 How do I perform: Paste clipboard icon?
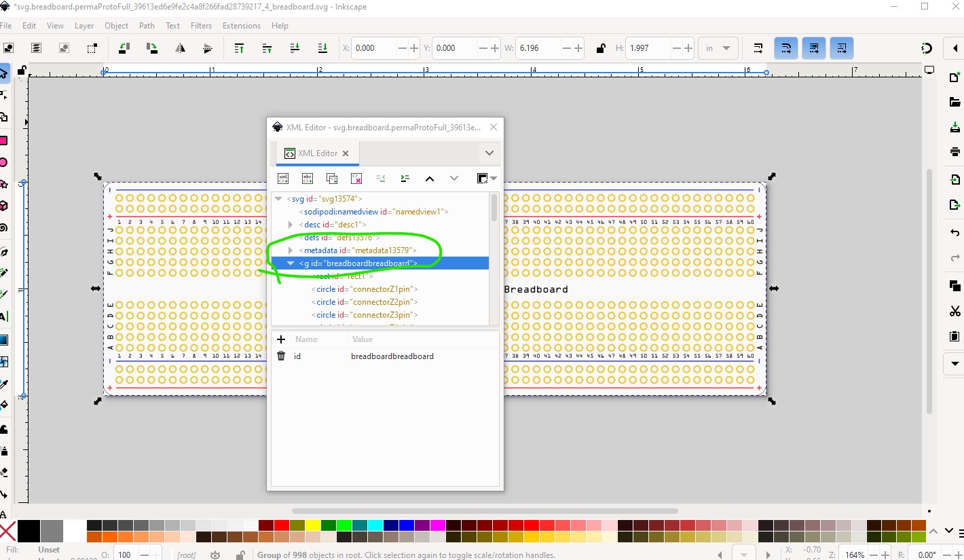[954, 336]
